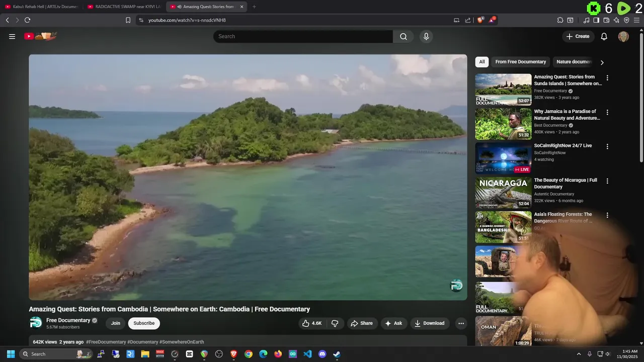This screenshot has height=362, width=644.
Task: Click the browser share page icon
Action: (x=468, y=20)
